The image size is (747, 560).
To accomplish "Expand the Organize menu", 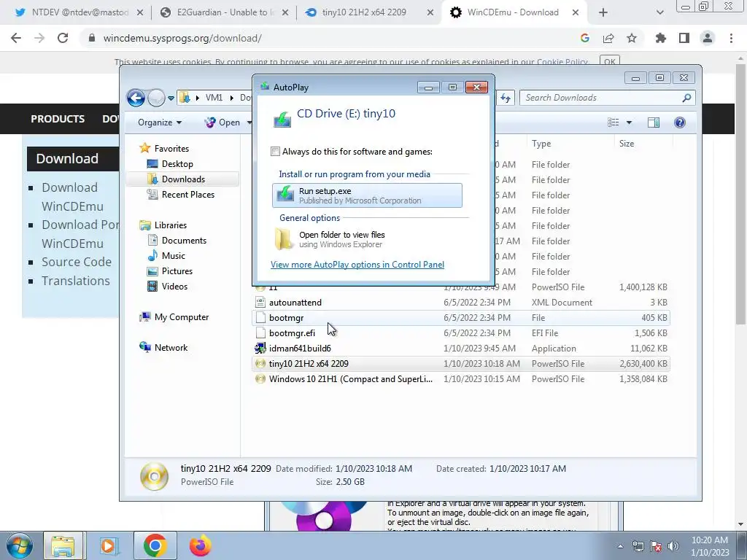I will [x=160, y=122].
